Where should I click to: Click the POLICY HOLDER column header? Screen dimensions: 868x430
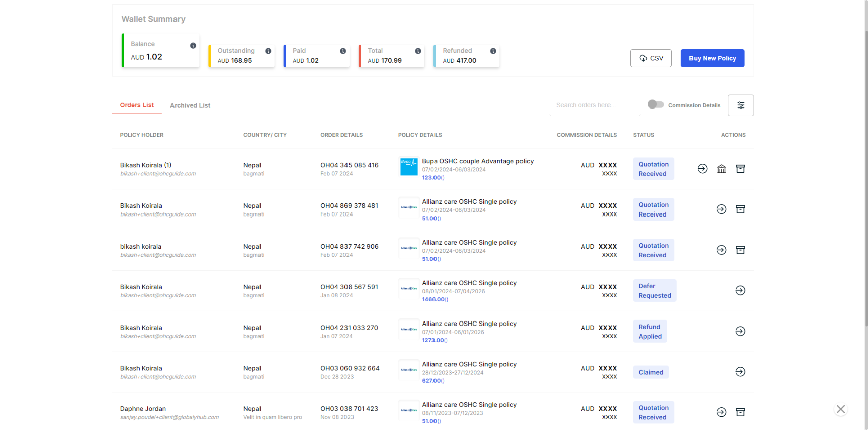click(x=142, y=135)
